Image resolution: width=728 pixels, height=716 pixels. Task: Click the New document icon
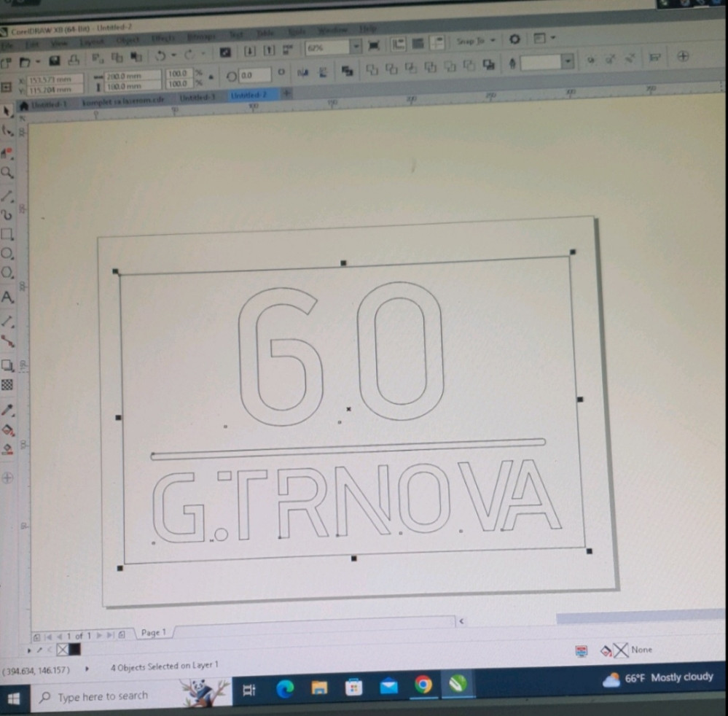point(6,63)
